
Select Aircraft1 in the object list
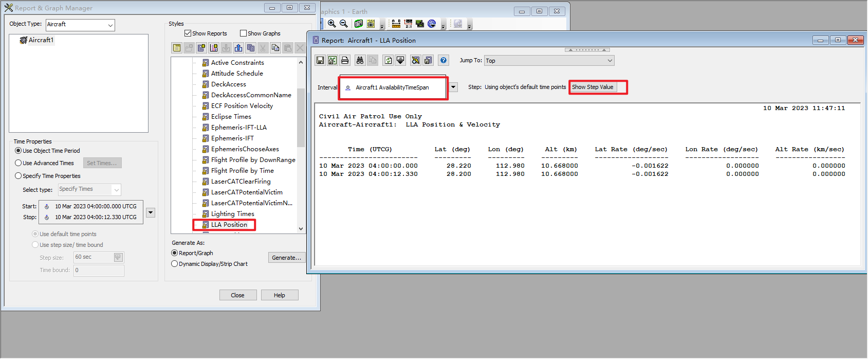pyautogui.click(x=36, y=40)
